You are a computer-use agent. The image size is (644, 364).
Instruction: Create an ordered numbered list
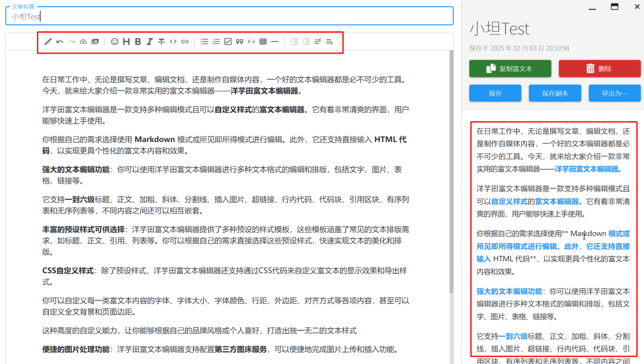pos(216,42)
